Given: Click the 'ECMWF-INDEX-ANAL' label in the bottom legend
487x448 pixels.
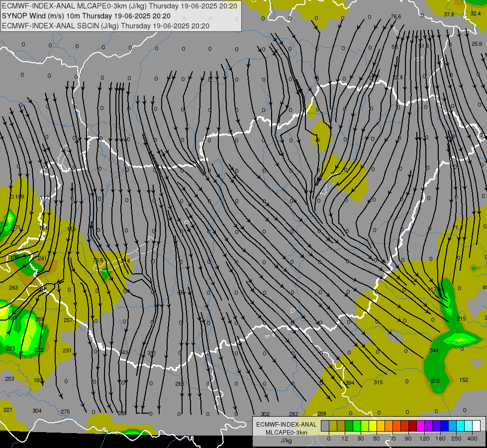Looking at the screenshot, I should [287, 425].
